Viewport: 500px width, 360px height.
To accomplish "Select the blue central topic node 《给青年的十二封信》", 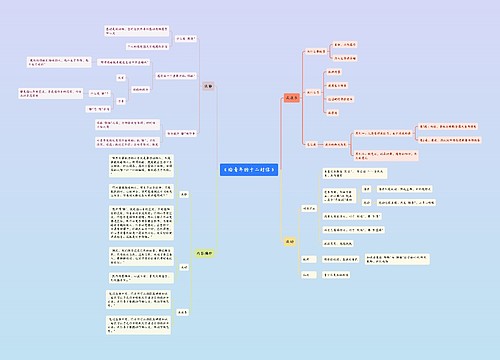I will point(249,170).
